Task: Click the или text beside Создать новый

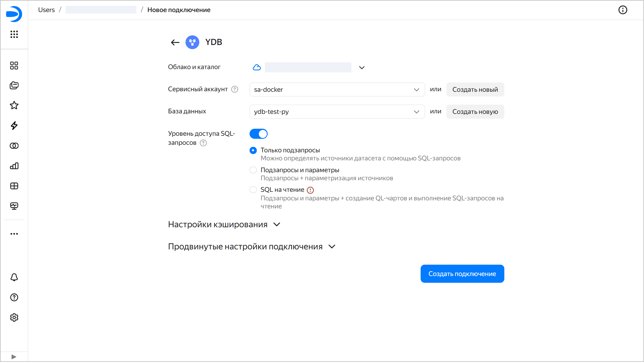Action: (x=436, y=89)
